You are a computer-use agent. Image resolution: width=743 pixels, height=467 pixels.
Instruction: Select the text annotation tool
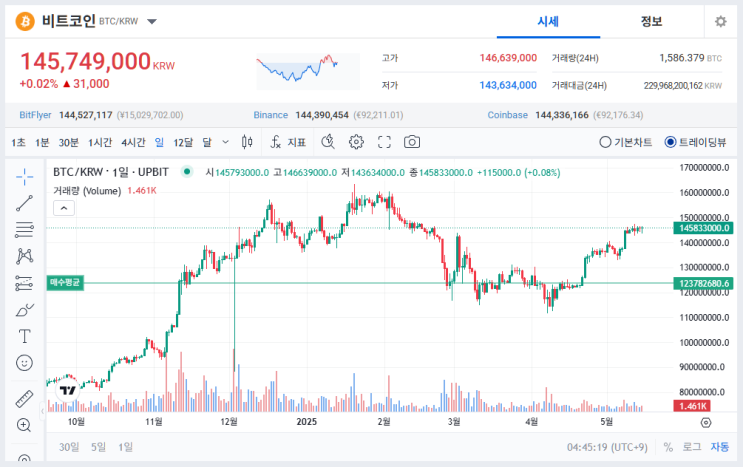coord(24,336)
